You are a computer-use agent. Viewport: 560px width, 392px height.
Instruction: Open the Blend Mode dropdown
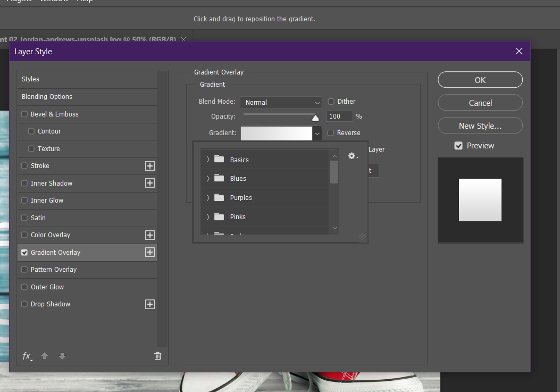coord(281,102)
